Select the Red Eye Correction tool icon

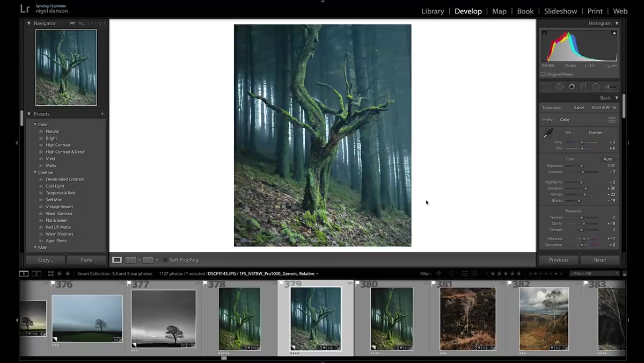coord(572,86)
